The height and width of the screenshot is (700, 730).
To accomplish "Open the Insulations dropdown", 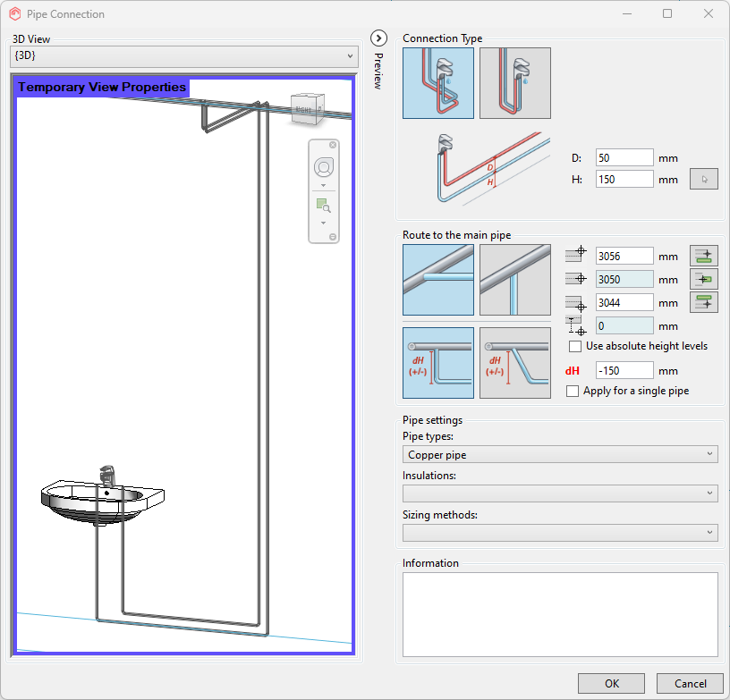I will 560,493.
